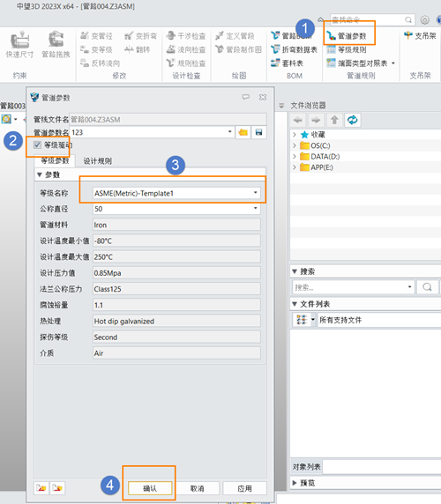Switch to the 设计规则 tab
Image resolution: width=441 pixels, height=504 pixels.
tap(98, 160)
